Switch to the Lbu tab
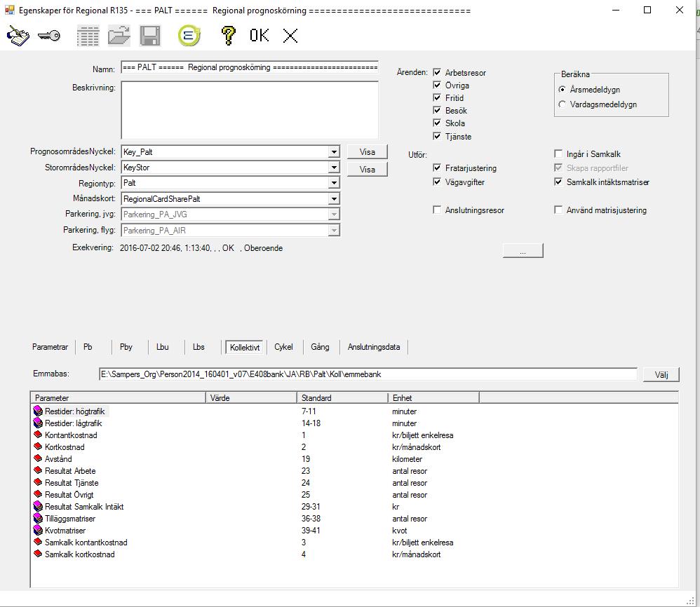Screen dimensions: 700x607 click(163, 347)
